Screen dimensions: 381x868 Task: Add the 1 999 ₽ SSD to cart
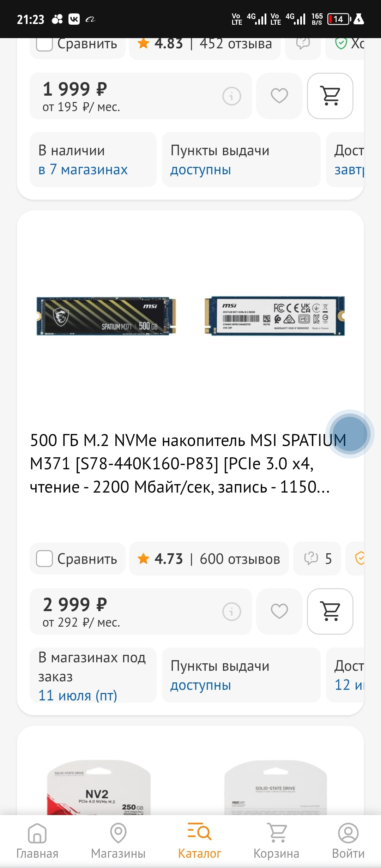(330, 96)
